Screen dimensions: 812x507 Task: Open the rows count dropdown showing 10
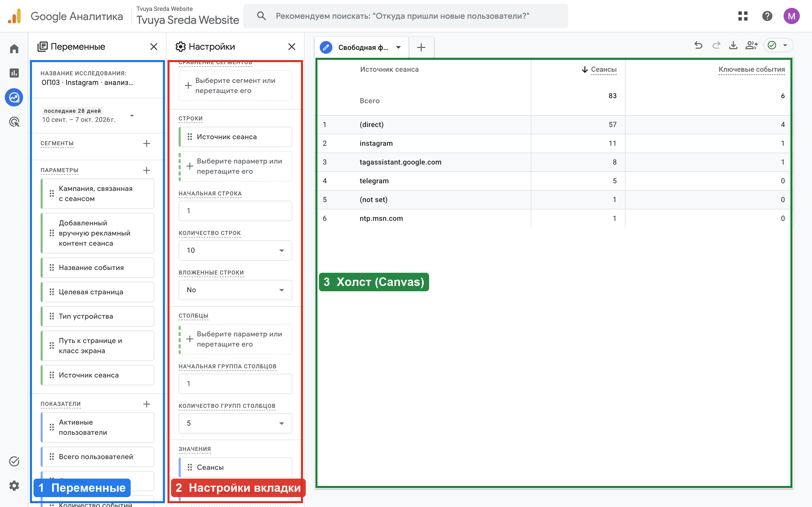[235, 250]
